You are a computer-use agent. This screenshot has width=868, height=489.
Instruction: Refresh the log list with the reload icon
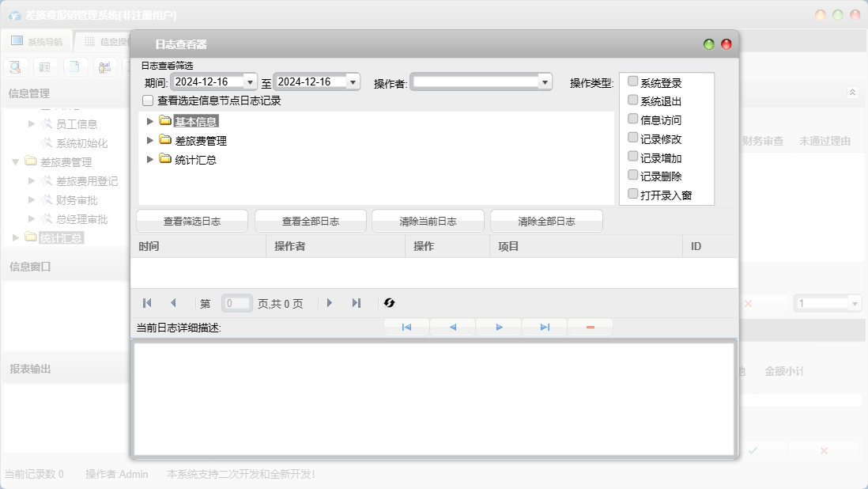pos(389,303)
